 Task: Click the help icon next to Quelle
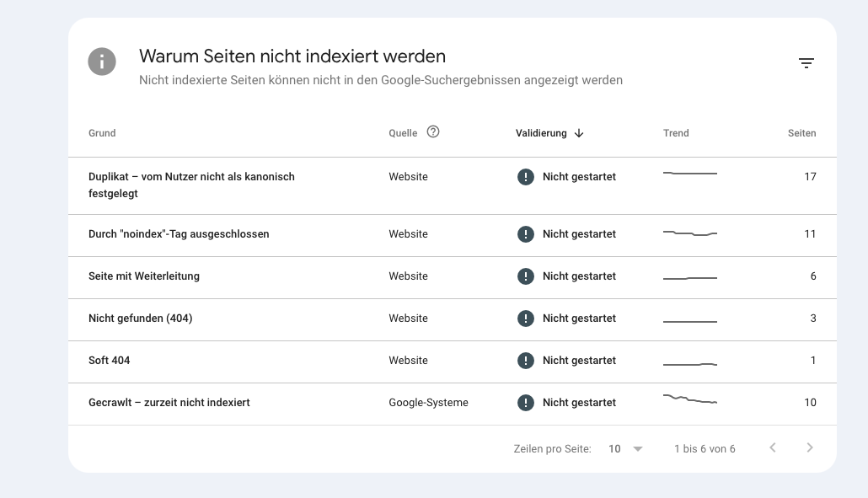pyautogui.click(x=433, y=131)
